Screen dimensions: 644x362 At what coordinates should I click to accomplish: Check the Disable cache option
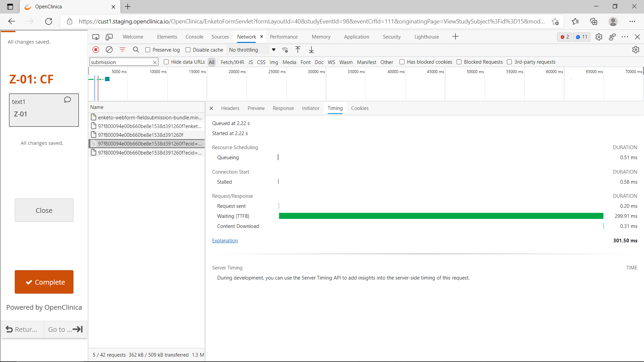(x=188, y=50)
